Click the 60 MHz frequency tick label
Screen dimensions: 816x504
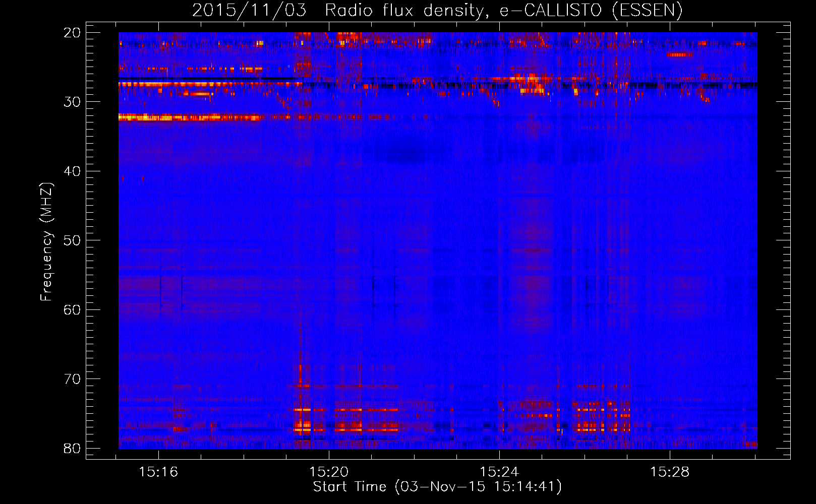(73, 309)
